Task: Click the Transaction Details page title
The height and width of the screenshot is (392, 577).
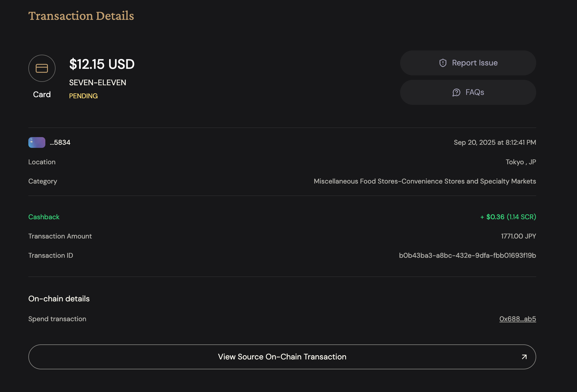Action: pyautogui.click(x=81, y=16)
